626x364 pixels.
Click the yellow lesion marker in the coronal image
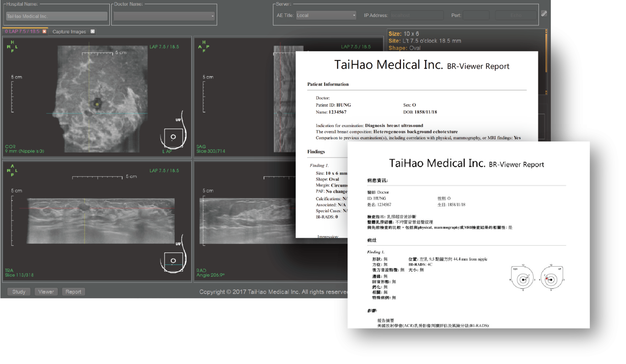point(97,104)
